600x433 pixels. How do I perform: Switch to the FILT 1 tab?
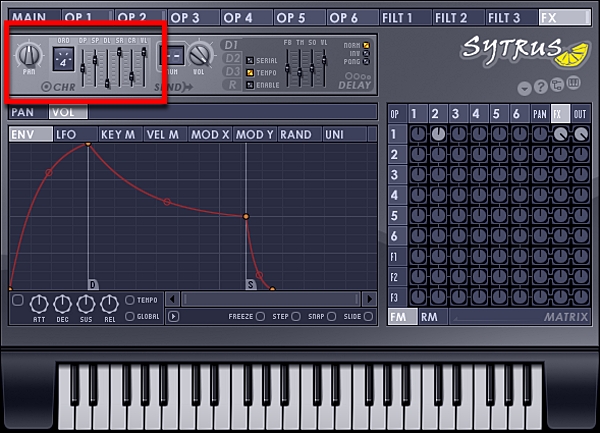tap(406, 18)
